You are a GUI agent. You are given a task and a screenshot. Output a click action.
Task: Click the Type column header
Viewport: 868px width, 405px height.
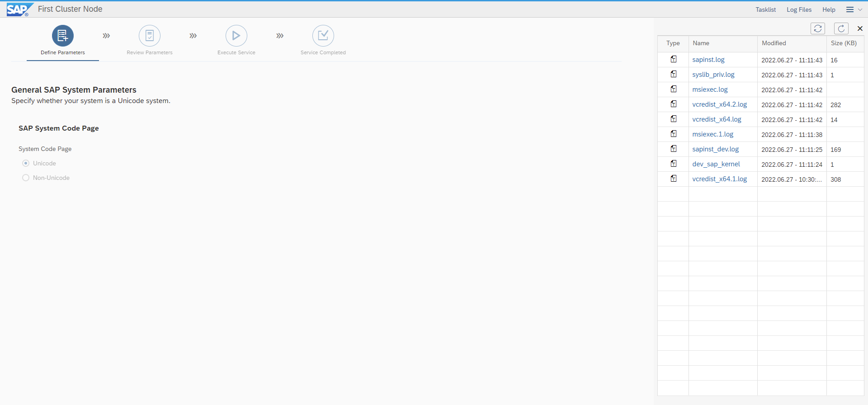673,43
